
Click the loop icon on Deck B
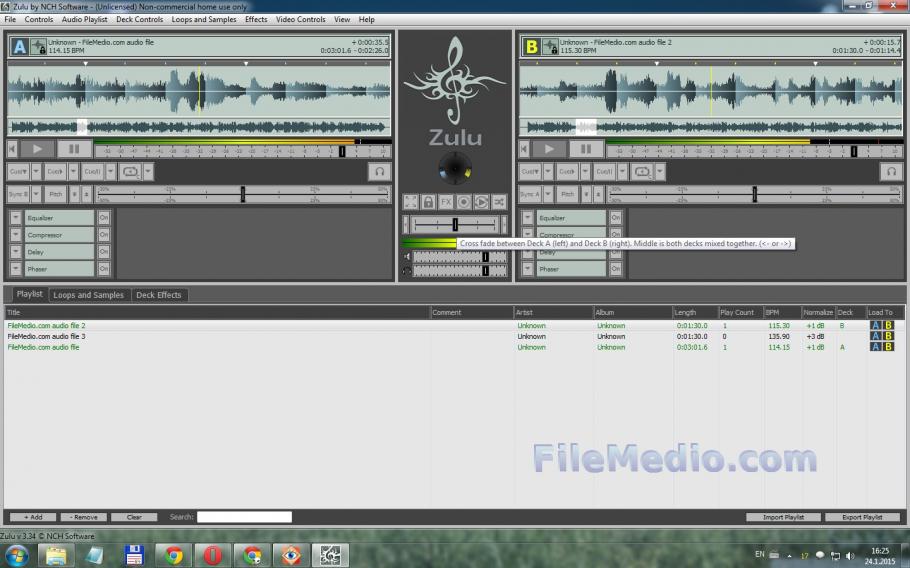click(x=642, y=172)
